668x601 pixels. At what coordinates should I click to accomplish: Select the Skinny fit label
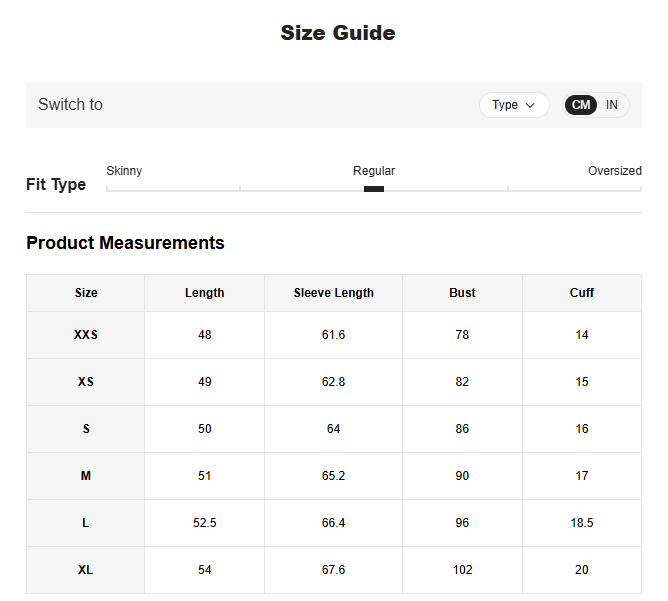124,171
